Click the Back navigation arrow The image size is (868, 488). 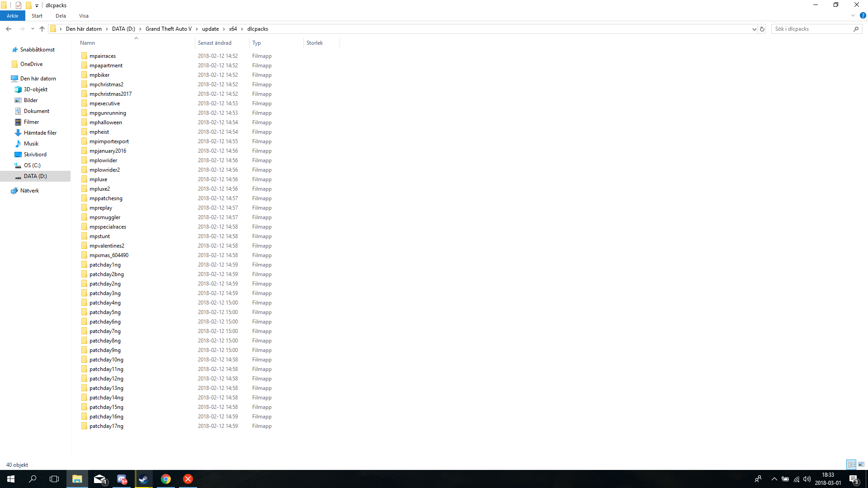(9, 29)
